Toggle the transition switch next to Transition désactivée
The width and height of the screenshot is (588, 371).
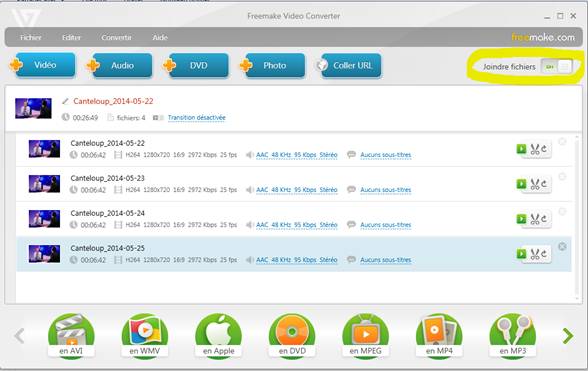pyautogui.click(x=158, y=118)
